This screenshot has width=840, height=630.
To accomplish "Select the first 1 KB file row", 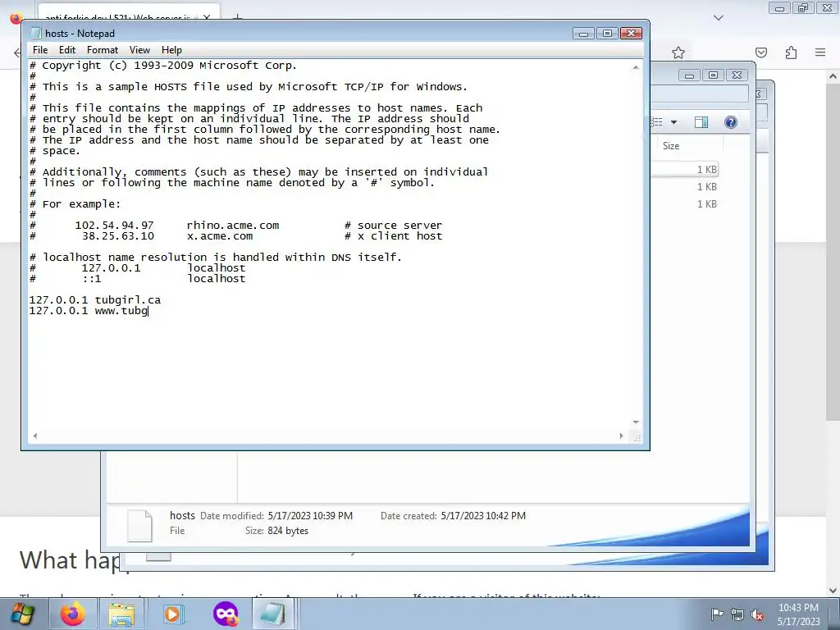I will (685, 169).
